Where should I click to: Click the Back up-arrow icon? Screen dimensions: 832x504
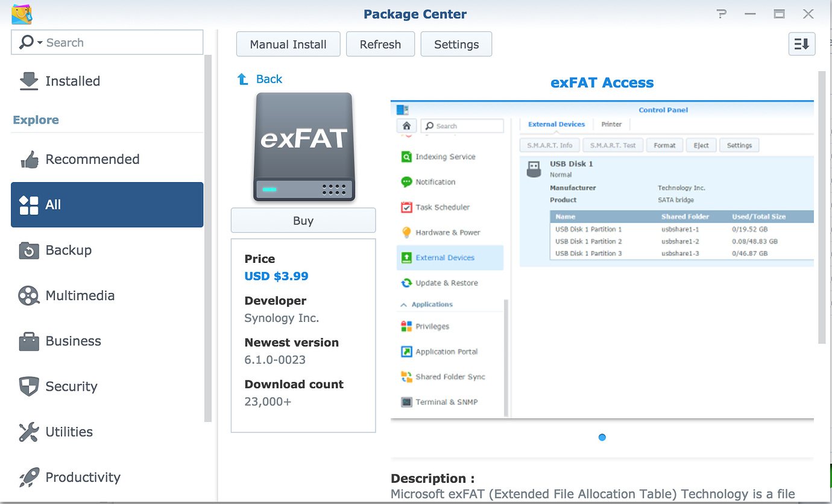click(x=243, y=79)
